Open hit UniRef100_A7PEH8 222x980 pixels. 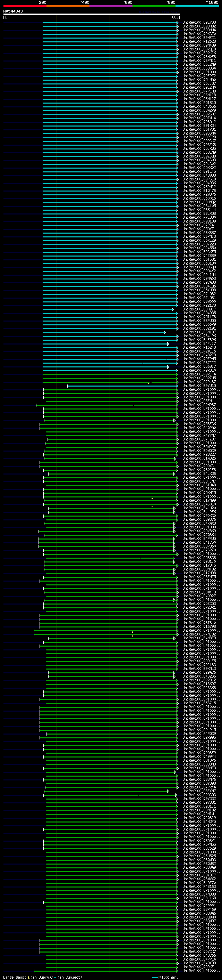pyautogui.click(x=199, y=91)
